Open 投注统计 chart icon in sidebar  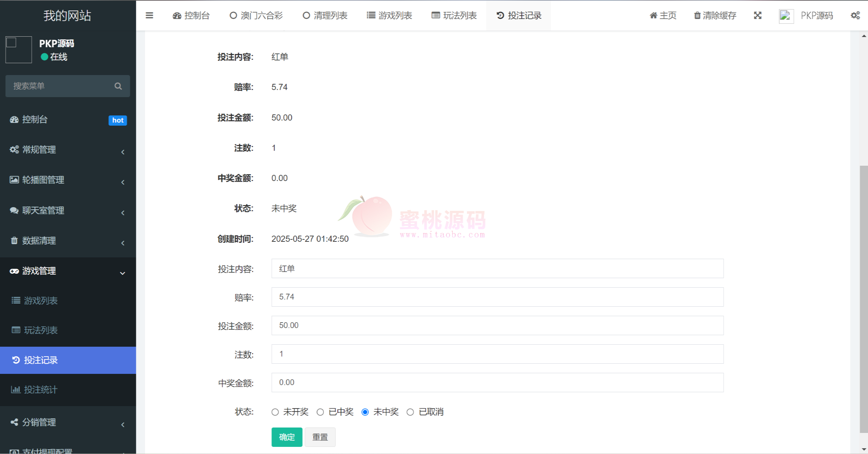pyautogui.click(x=16, y=389)
